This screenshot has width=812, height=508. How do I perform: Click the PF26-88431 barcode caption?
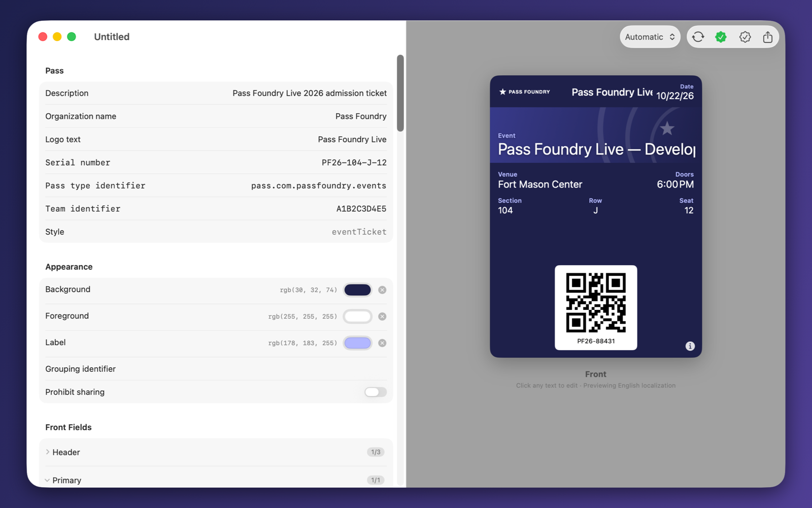pyautogui.click(x=596, y=341)
